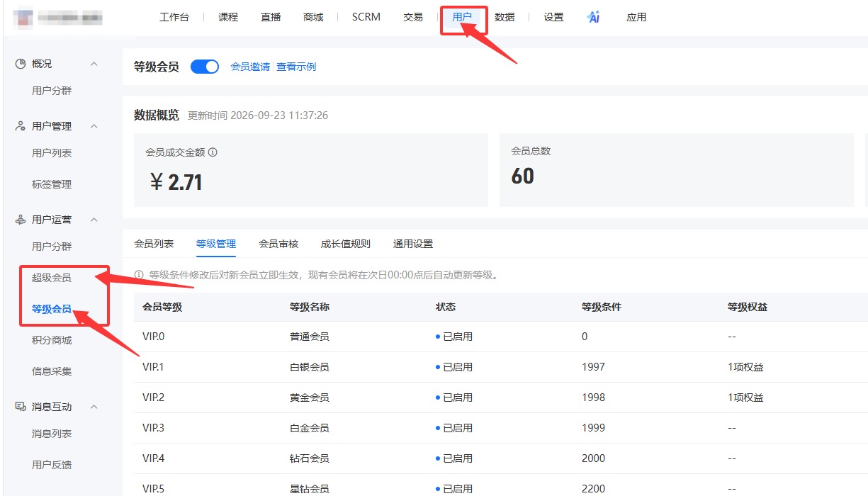Click the VIP.0 level cell
This screenshot has width=868, height=496.
[x=154, y=337]
